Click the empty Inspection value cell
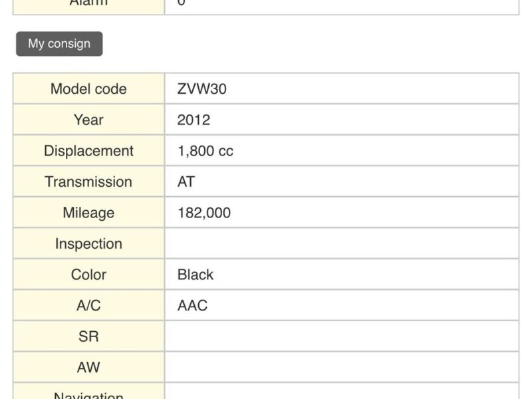This screenshot has height=399, width=532. [341, 243]
